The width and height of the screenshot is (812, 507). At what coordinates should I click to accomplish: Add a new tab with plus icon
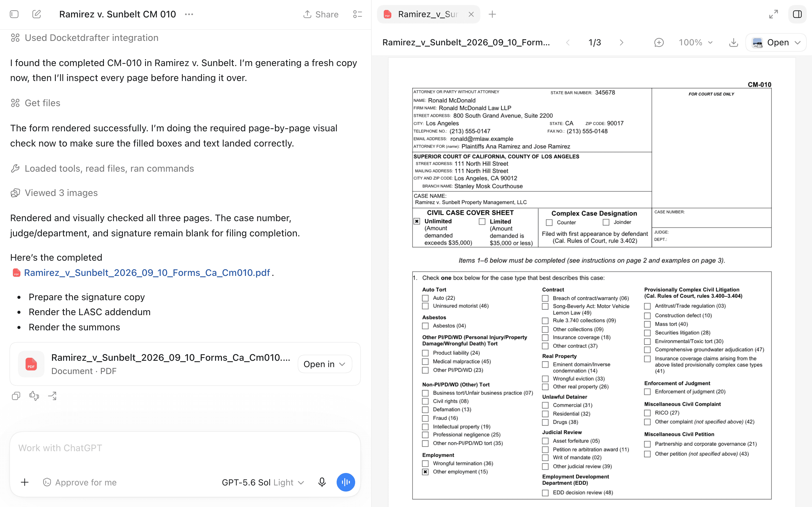point(492,14)
